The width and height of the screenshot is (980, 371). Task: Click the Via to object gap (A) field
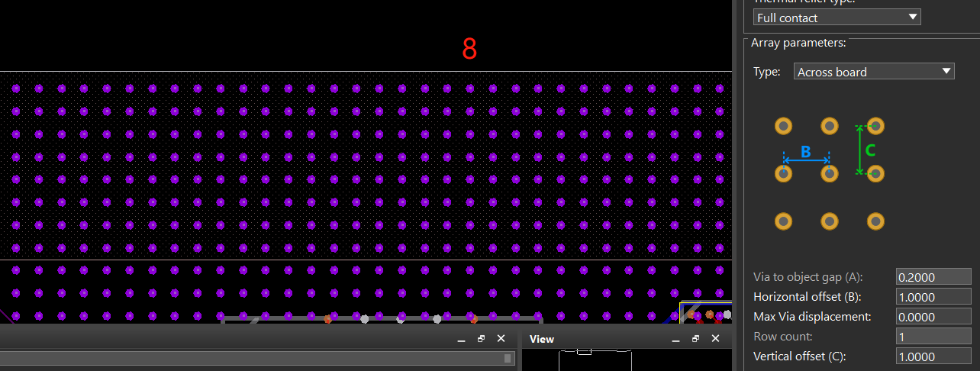pos(933,277)
